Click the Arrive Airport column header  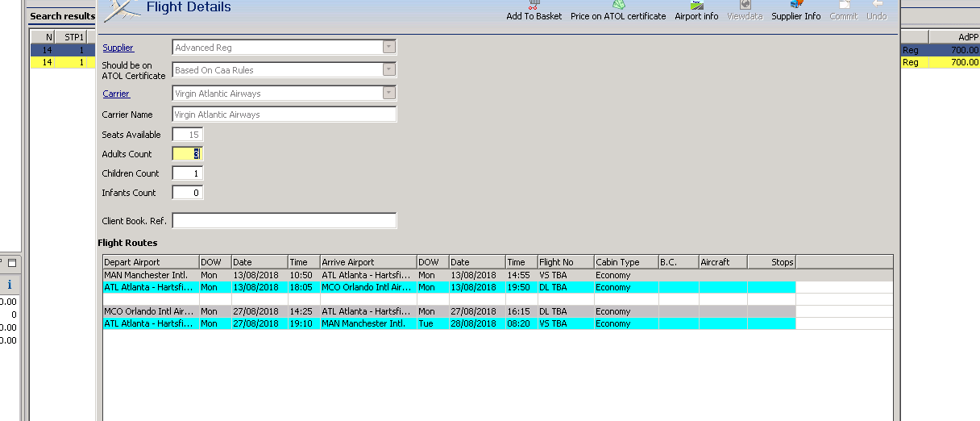coord(368,262)
